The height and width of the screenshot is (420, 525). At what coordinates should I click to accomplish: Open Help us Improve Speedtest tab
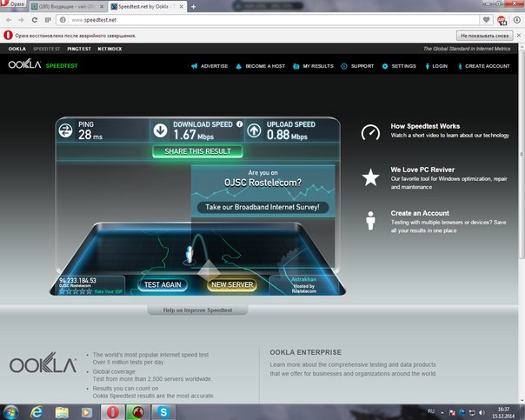click(x=197, y=310)
